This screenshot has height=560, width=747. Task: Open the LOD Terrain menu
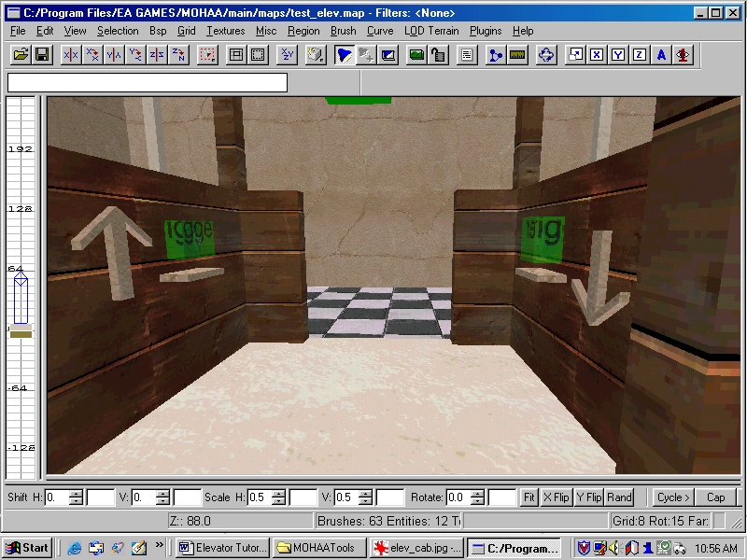coord(431,31)
